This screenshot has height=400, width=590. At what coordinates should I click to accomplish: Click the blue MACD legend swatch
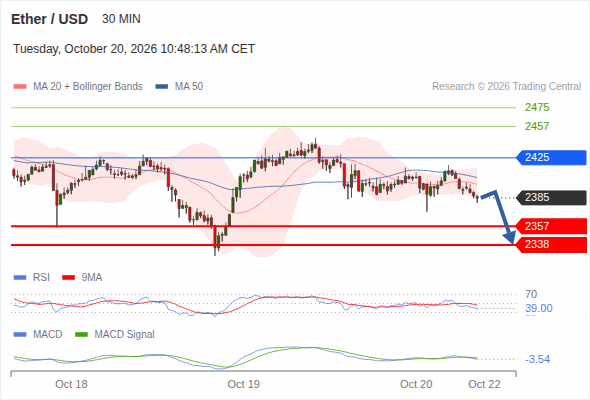coord(20,335)
